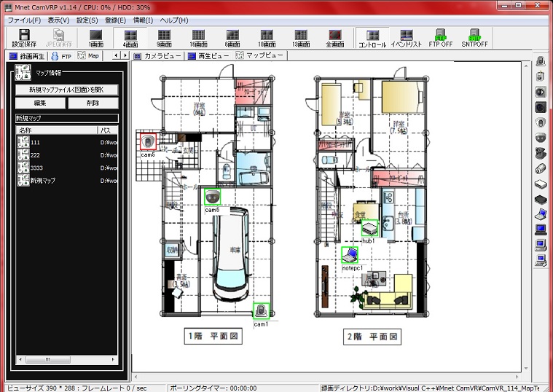Open the ヘルプ(H) menu

point(174,20)
